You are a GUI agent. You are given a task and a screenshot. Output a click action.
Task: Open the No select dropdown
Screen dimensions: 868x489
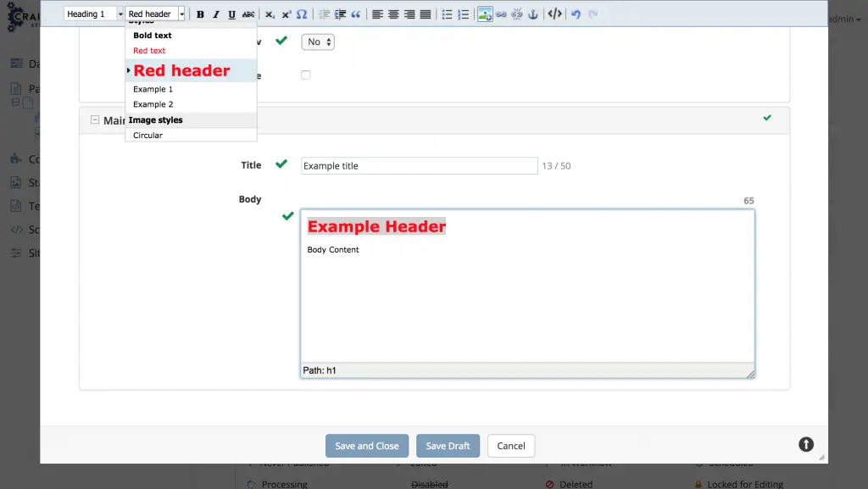tap(318, 42)
